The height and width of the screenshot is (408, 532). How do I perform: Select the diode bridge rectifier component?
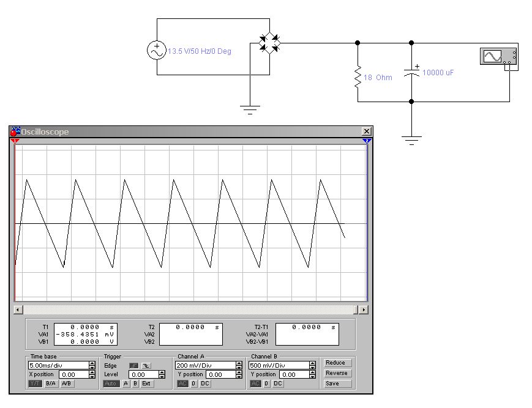point(270,43)
